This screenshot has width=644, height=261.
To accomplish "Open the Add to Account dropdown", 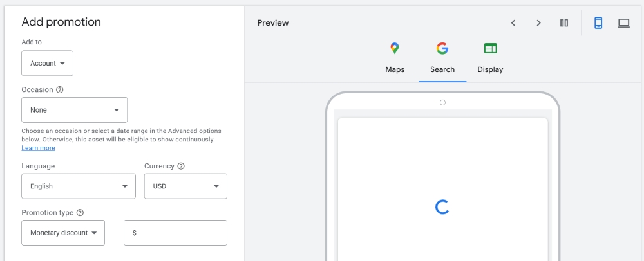I will click(x=47, y=63).
